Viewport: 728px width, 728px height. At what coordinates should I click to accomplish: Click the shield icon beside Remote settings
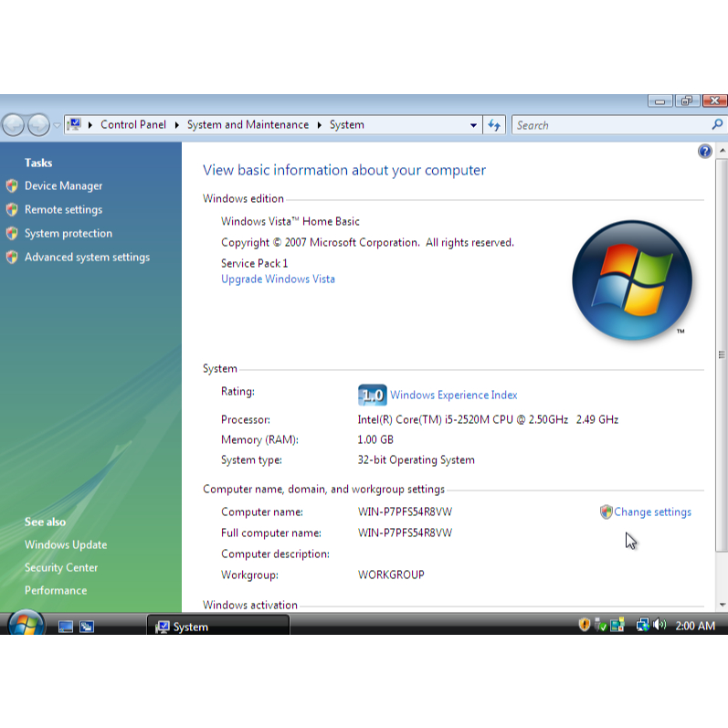coord(12,209)
